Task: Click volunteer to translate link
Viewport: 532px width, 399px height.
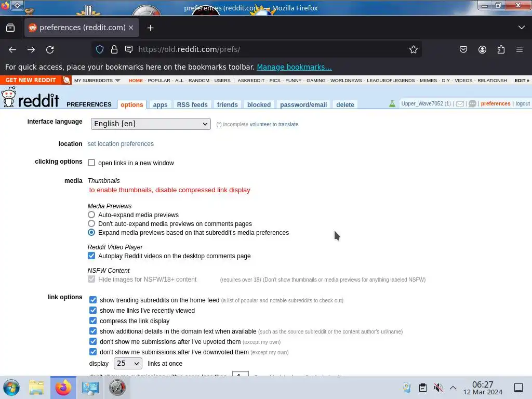Action: (x=274, y=125)
